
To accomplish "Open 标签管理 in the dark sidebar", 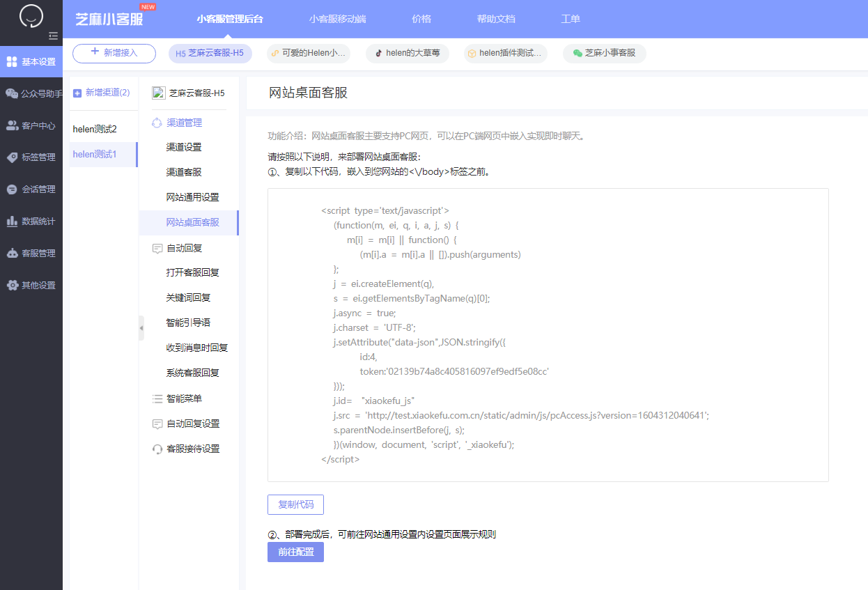I will coord(31,157).
